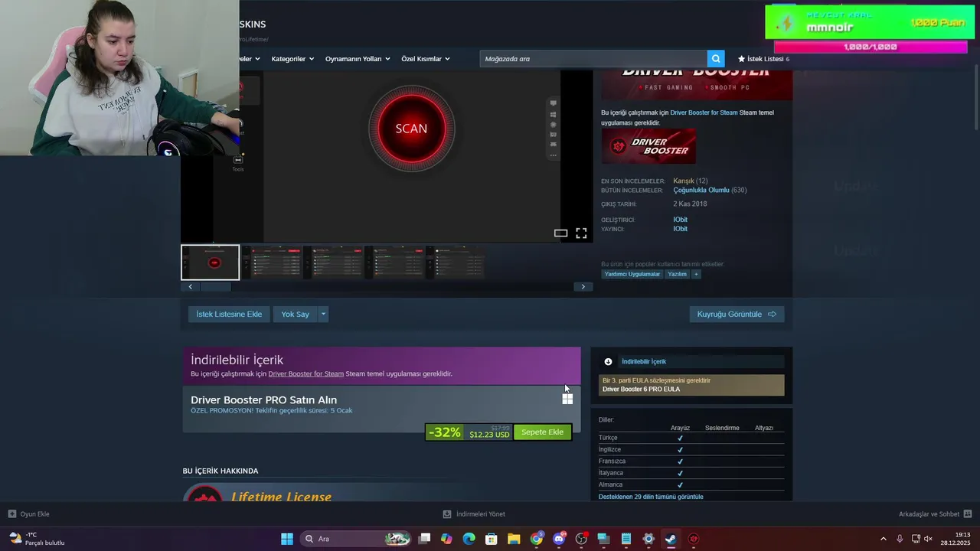This screenshot has width=980, height=551.
Task: Expand the Kategoriler dropdown menu
Action: tap(292, 59)
